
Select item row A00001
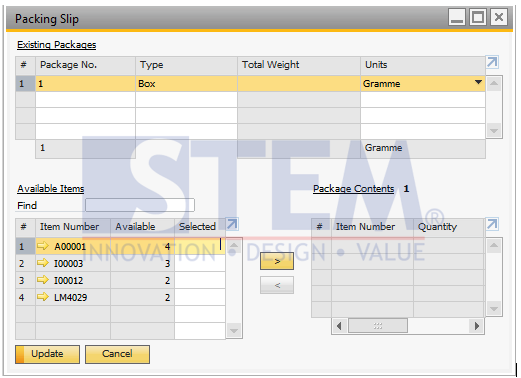coord(120,246)
